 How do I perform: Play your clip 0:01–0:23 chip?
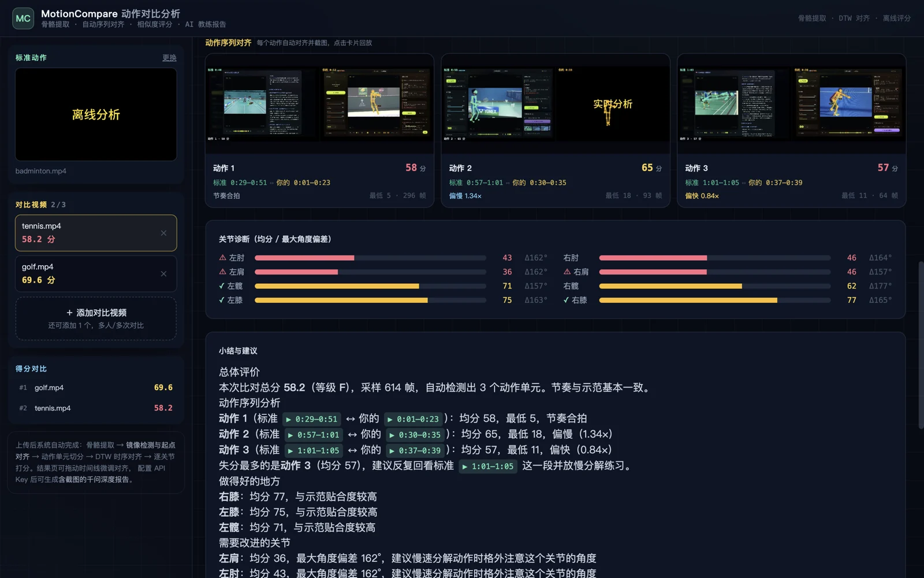[413, 419]
